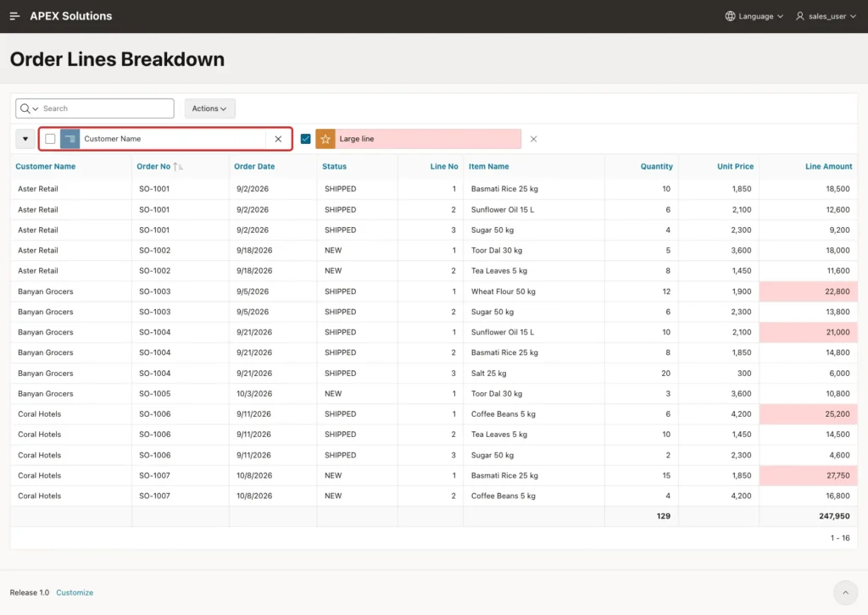Click the Customer Name control break label

[x=113, y=139]
